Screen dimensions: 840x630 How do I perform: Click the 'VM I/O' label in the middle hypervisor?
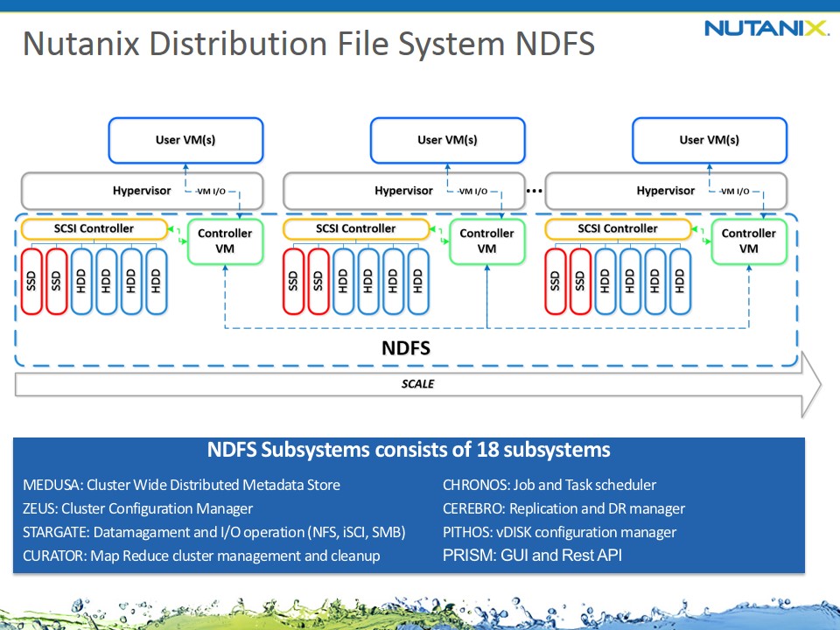tap(473, 192)
